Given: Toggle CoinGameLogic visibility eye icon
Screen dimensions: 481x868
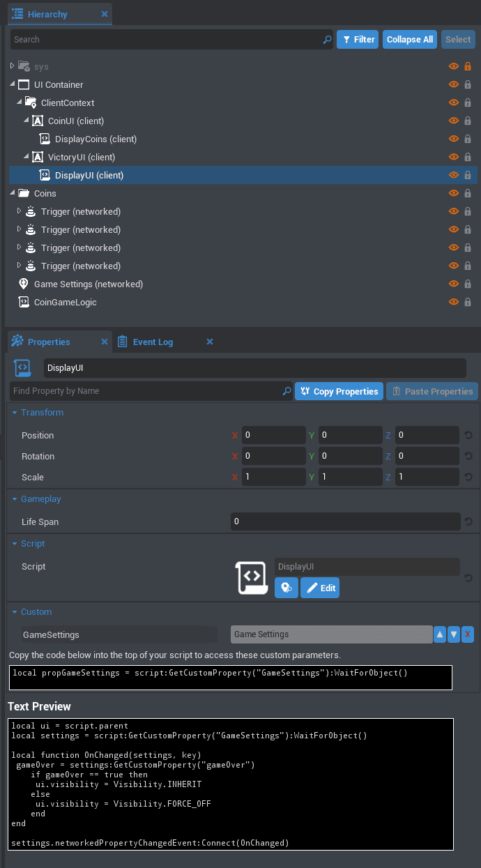Looking at the screenshot, I should [x=454, y=302].
